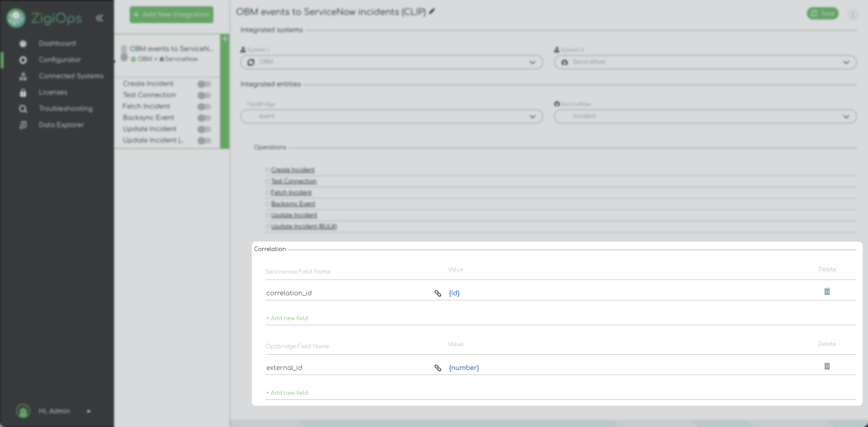
Task: Click the external_id field name
Action: 284,368
